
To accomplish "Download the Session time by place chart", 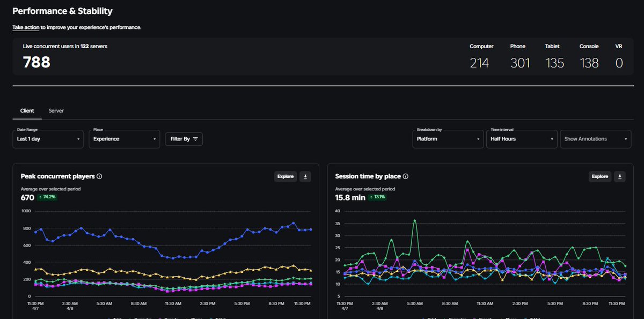I will (620, 176).
